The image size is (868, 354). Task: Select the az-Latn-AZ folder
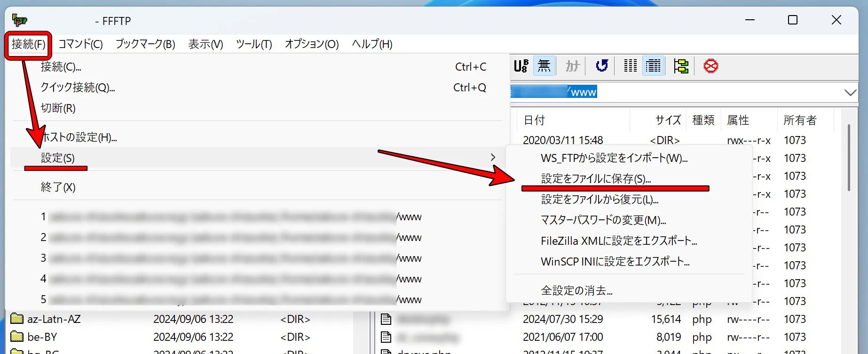tap(54, 319)
